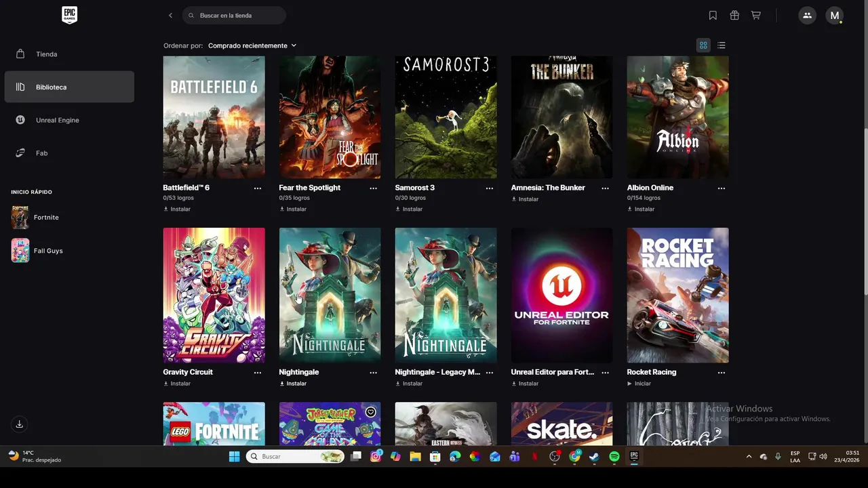
Task: Open the Epic Games taskbar icon
Action: pos(634,457)
